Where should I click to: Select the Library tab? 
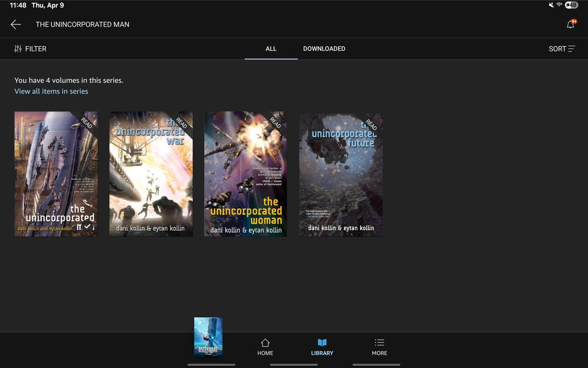click(322, 347)
